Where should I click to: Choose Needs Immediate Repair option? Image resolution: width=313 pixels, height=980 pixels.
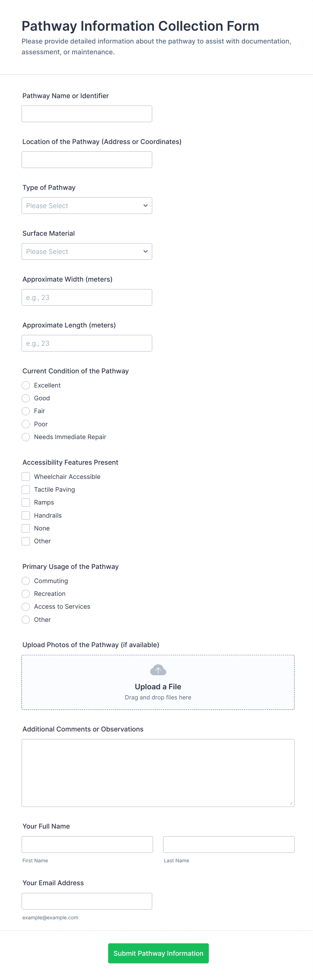point(26,437)
